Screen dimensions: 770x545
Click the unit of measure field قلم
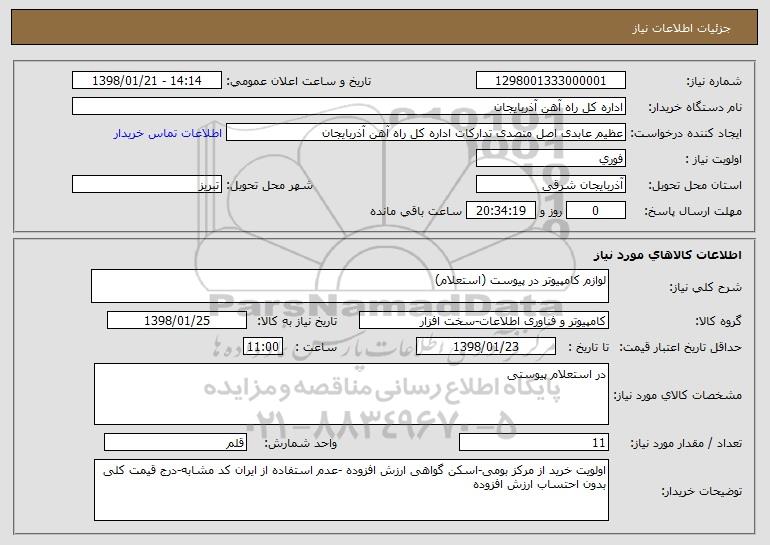[x=175, y=442]
